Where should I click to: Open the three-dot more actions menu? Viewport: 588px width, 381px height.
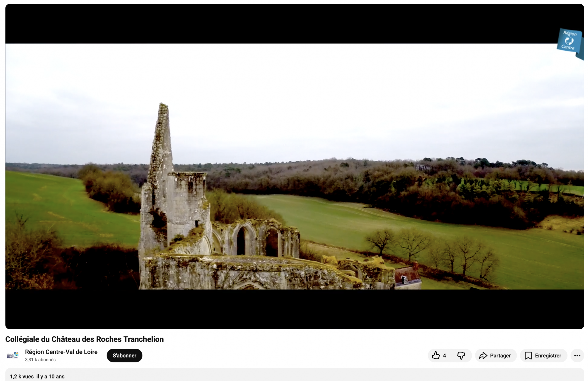pos(577,355)
